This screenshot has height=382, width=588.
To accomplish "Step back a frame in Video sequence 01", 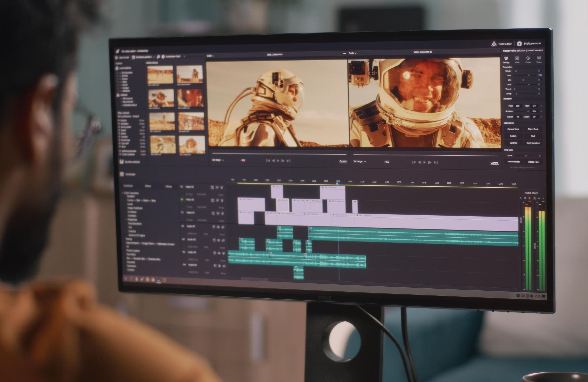I will 419,162.
